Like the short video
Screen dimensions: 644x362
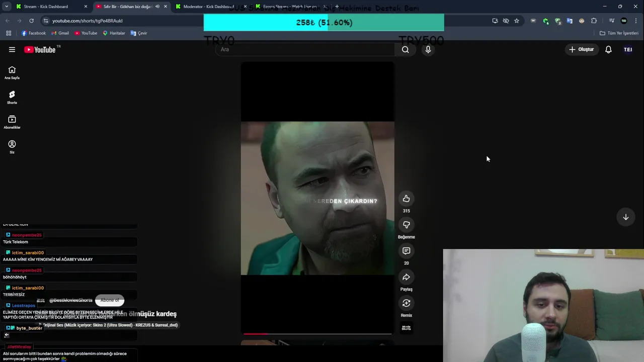(406, 199)
